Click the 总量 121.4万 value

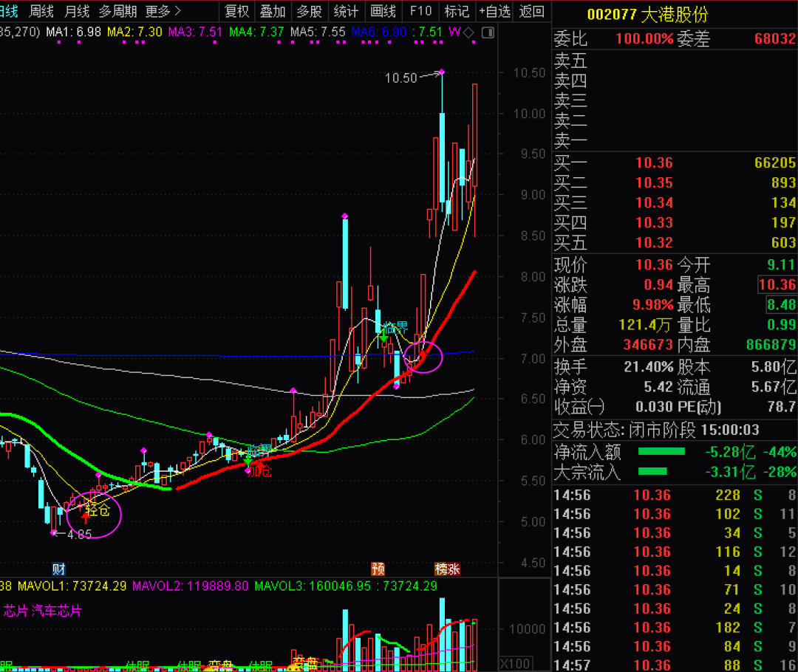pos(645,325)
